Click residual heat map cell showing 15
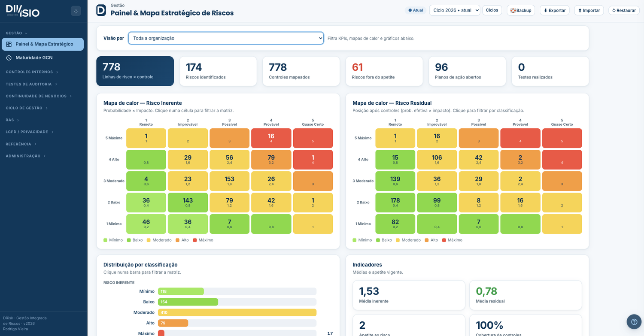 [x=395, y=160]
